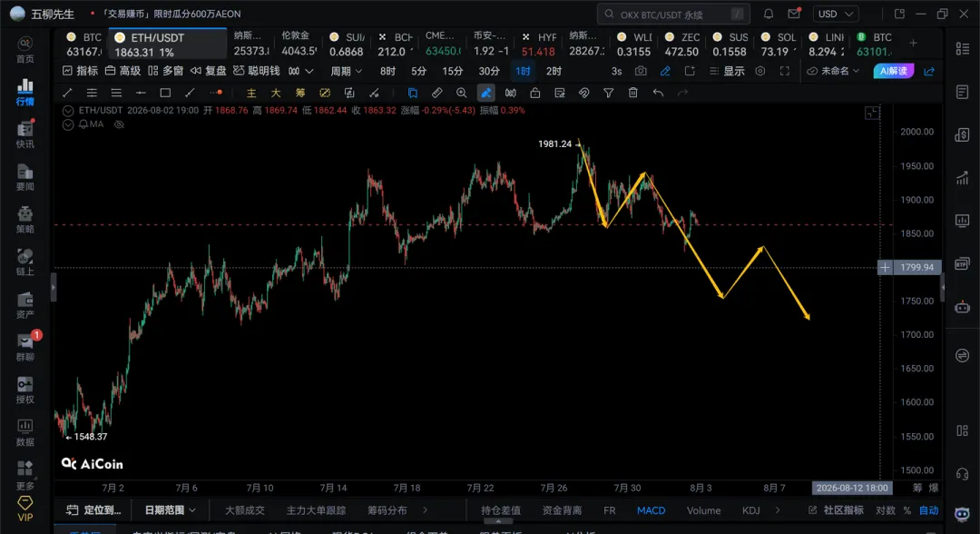
Task: Click the 定位到 locate button
Action: [x=93, y=510]
